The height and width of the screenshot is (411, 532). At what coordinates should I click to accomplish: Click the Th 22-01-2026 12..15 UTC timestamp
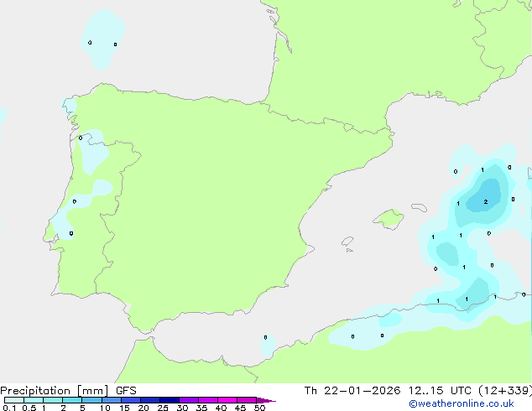tap(388, 391)
